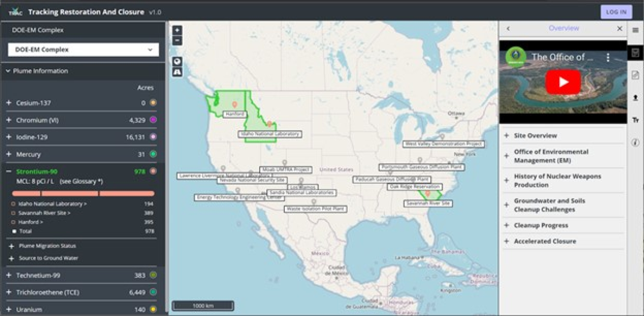Screen dimensions: 644x316
Task: Click the binoculars map tool icon
Action: 177,72
